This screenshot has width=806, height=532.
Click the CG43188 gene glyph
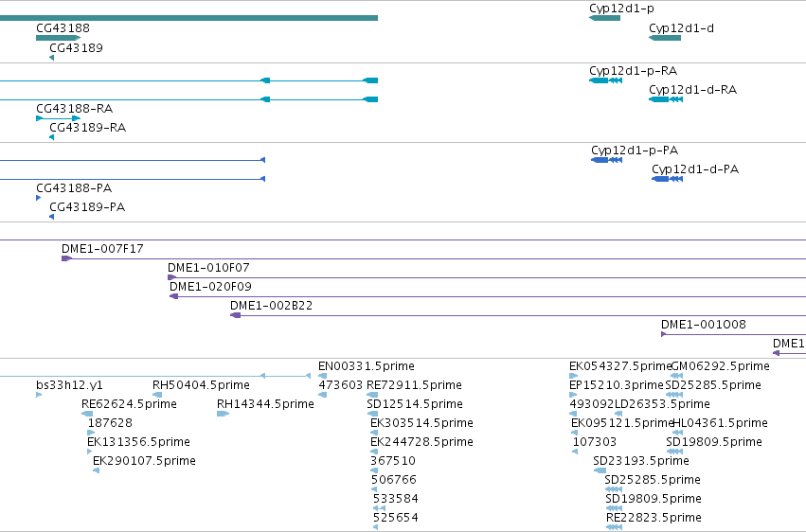coord(58,38)
